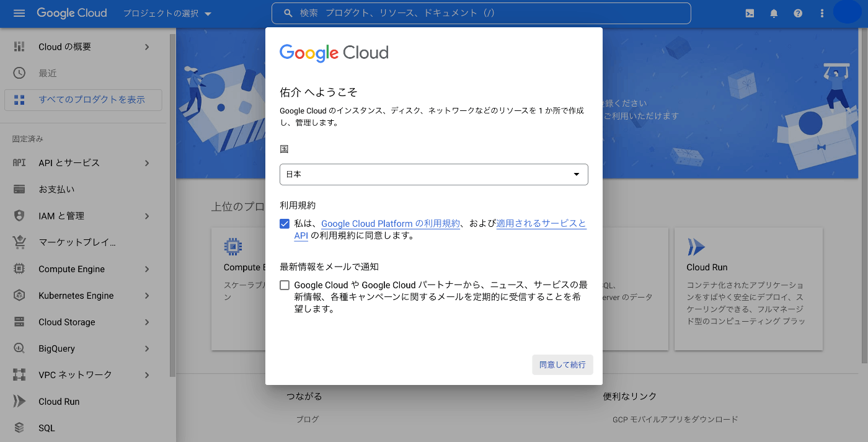Click the VPC ネットワーク icon

coord(19,375)
